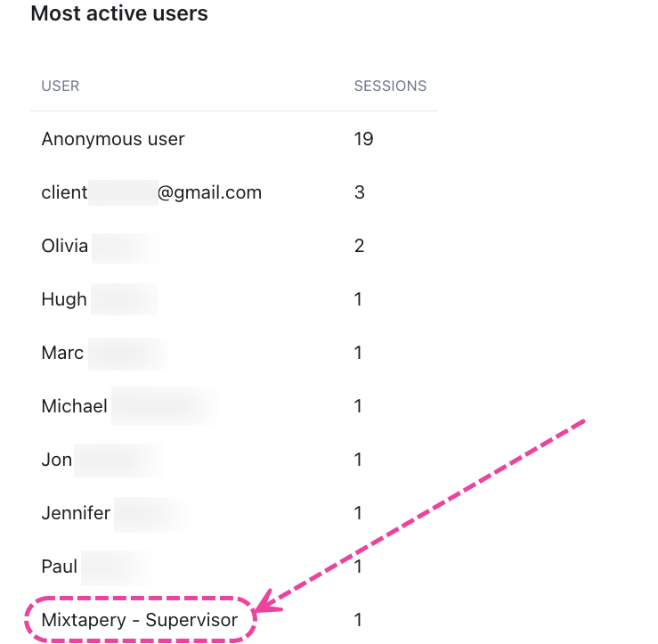Screen dimensions: 658x644
Task: Select the user named Paul
Action: pos(59,567)
